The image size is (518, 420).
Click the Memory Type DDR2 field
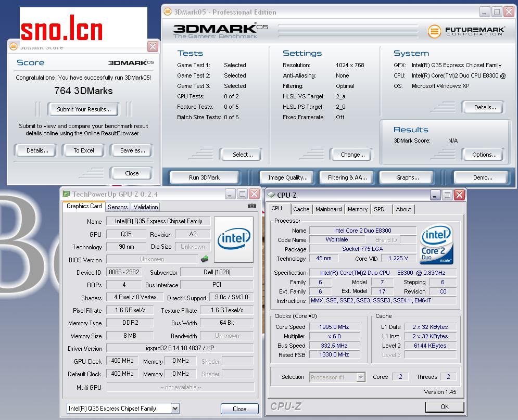[x=130, y=323]
